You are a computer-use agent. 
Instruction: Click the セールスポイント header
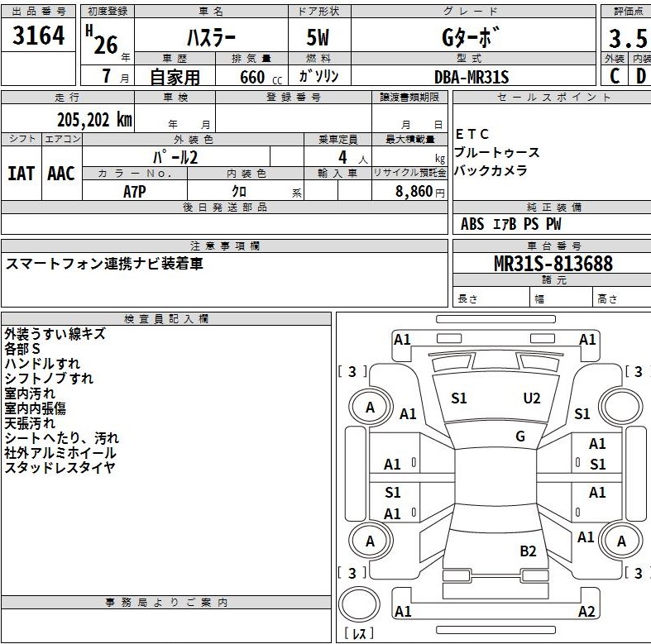click(x=554, y=97)
